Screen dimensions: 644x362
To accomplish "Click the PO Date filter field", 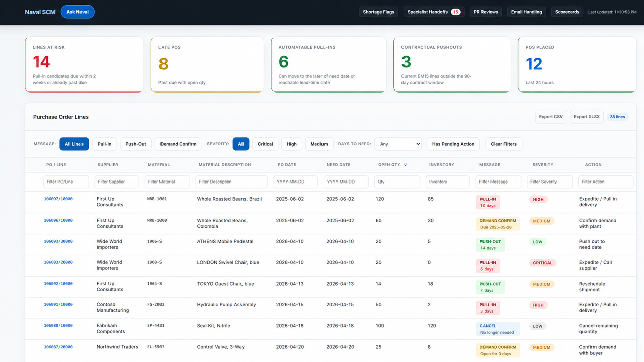I will tap(296, 182).
